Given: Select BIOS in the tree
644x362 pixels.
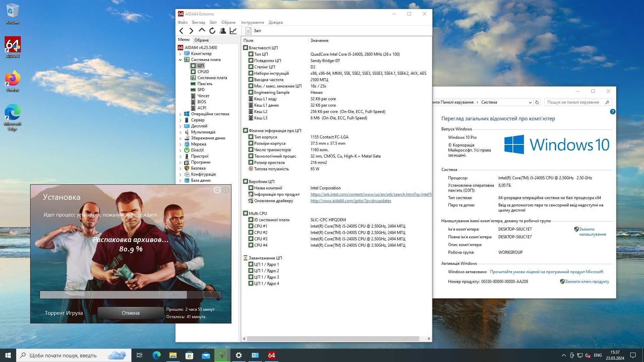Looking at the screenshot, I should pos(202,102).
